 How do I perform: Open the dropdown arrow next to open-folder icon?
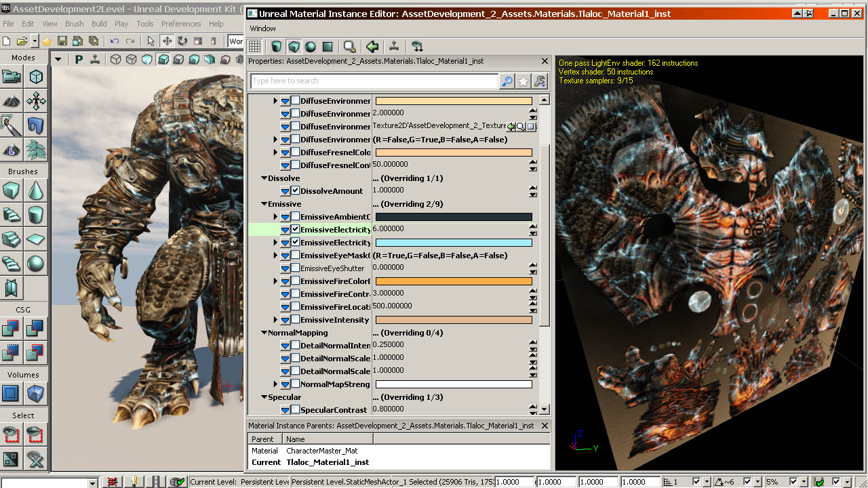pos(33,42)
